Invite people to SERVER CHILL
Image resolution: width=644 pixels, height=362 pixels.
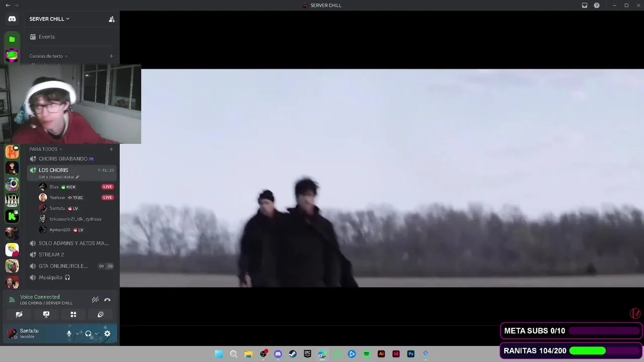(112, 19)
